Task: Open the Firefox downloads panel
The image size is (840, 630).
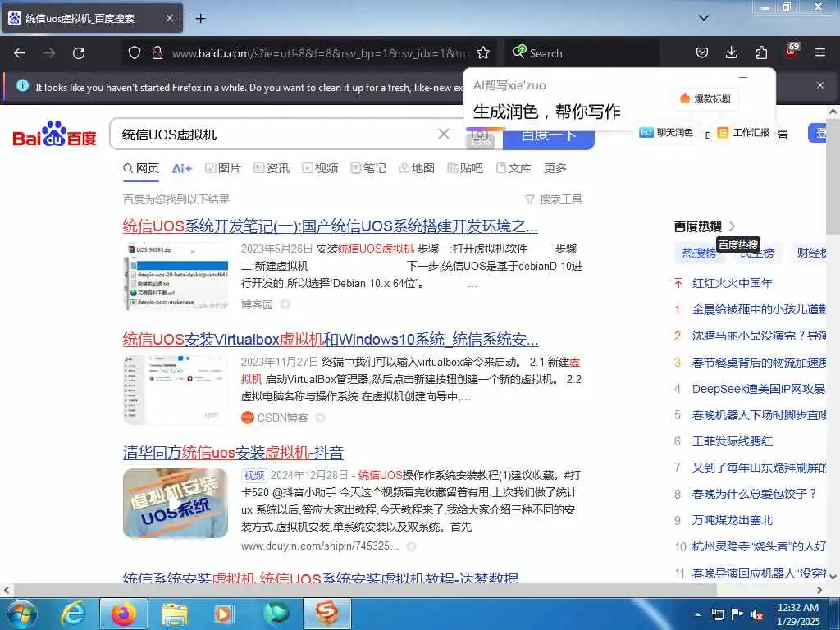Action: pos(731,52)
